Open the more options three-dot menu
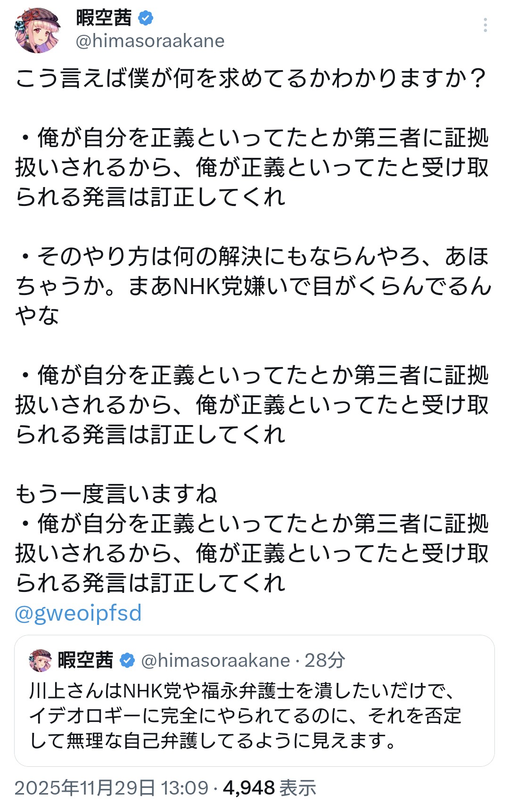Screen dimensions: 509x812 (x=485, y=25)
